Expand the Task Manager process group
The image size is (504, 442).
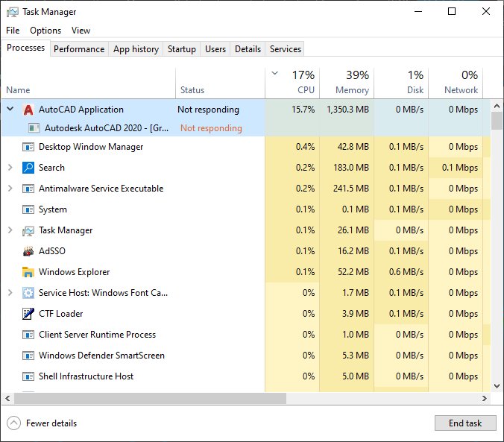(10, 230)
